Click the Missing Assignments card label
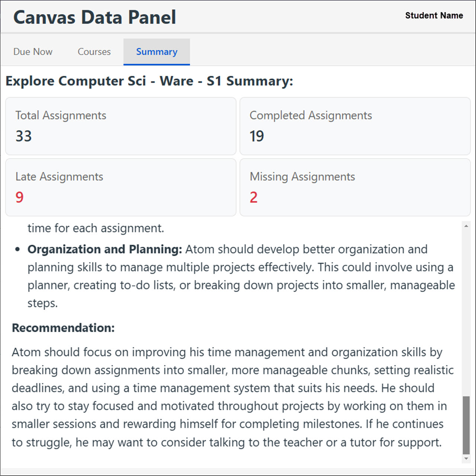 click(x=302, y=177)
